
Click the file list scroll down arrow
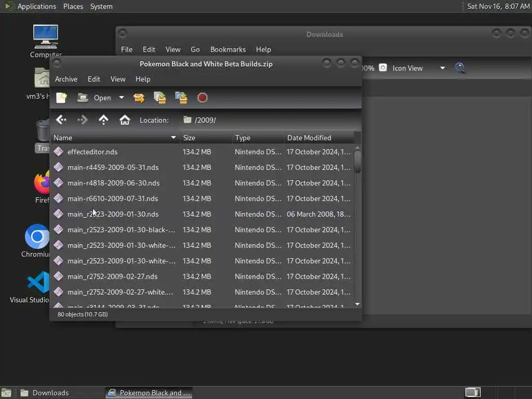coord(357,304)
